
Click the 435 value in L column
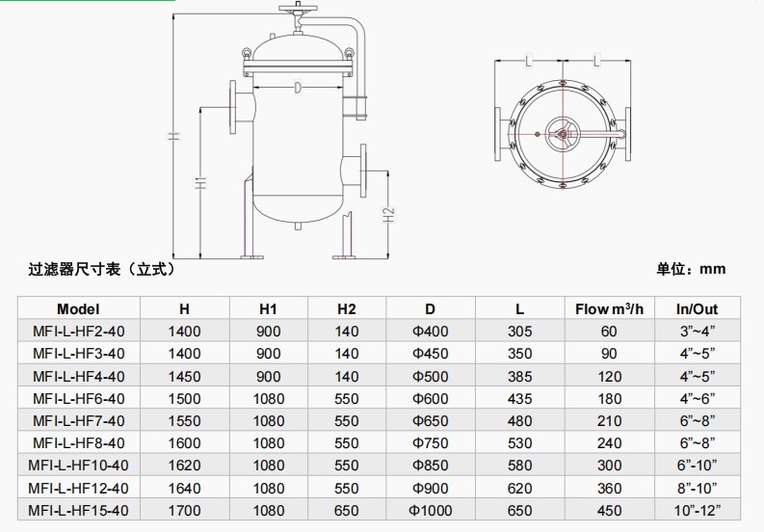[519, 398]
